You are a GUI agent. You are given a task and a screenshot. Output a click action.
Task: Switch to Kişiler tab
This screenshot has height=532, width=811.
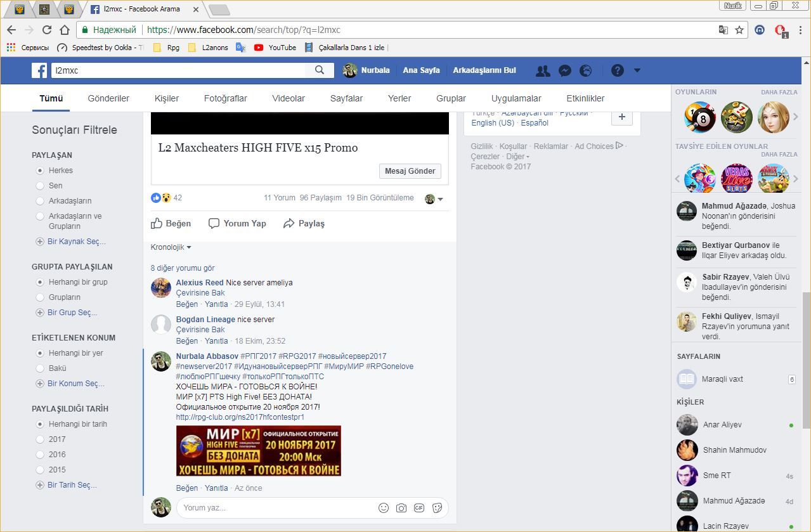click(167, 98)
